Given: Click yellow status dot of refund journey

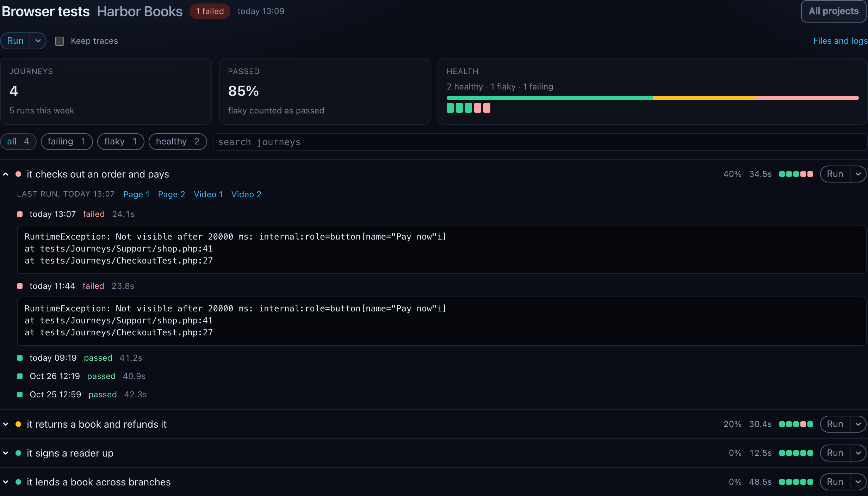Looking at the screenshot, I should point(18,424).
